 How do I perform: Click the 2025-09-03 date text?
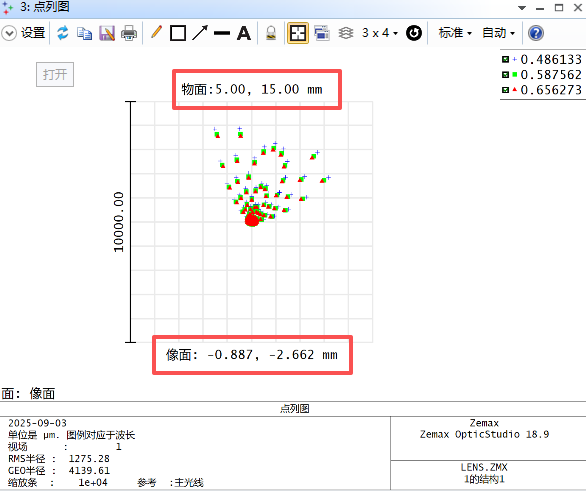[x=37, y=423]
